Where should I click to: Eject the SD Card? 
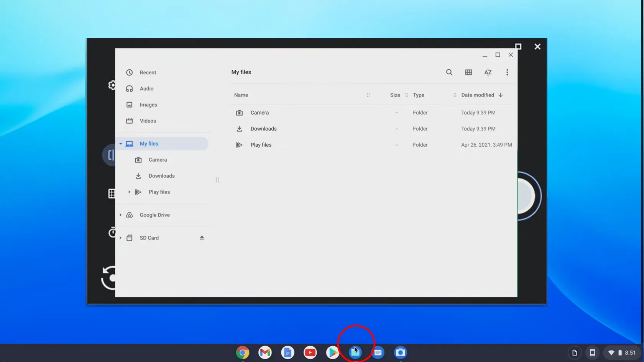(202, 238)
